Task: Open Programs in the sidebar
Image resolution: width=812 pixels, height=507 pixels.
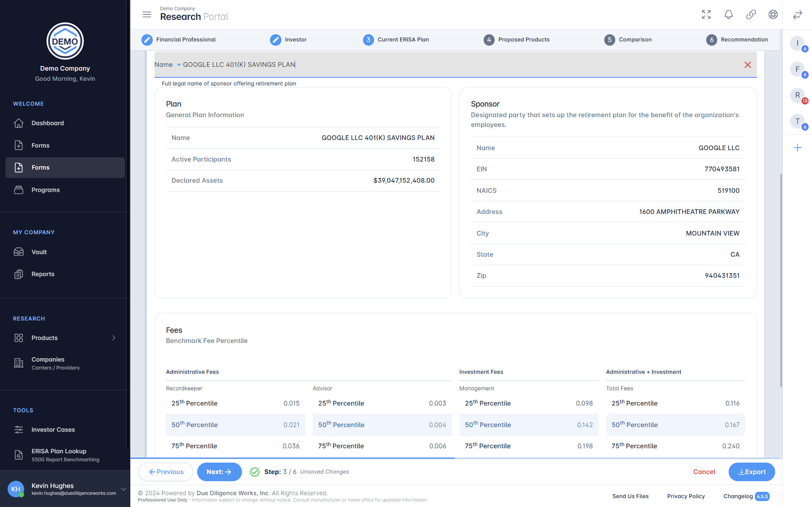Action: click(x=65, y=190)
